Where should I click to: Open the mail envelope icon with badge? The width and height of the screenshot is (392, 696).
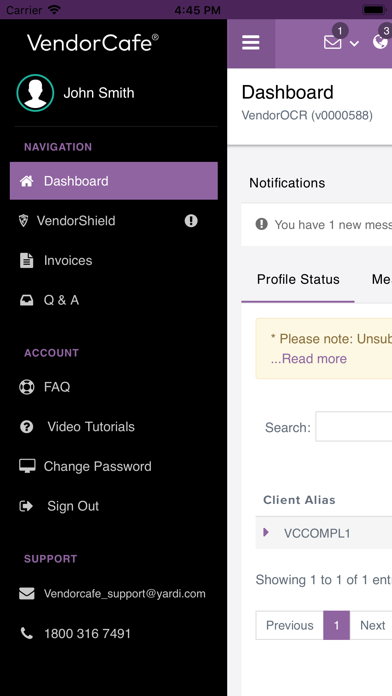(x=333, y=42)
